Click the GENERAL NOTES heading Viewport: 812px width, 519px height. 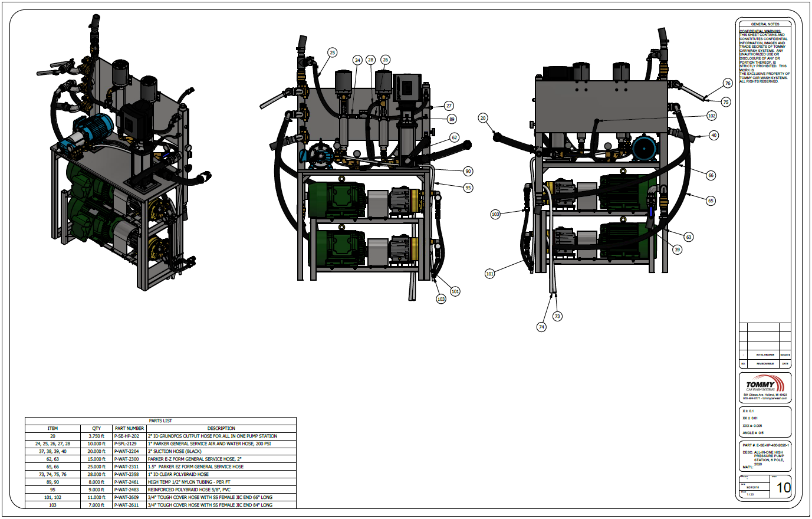(x=765, y=24)
